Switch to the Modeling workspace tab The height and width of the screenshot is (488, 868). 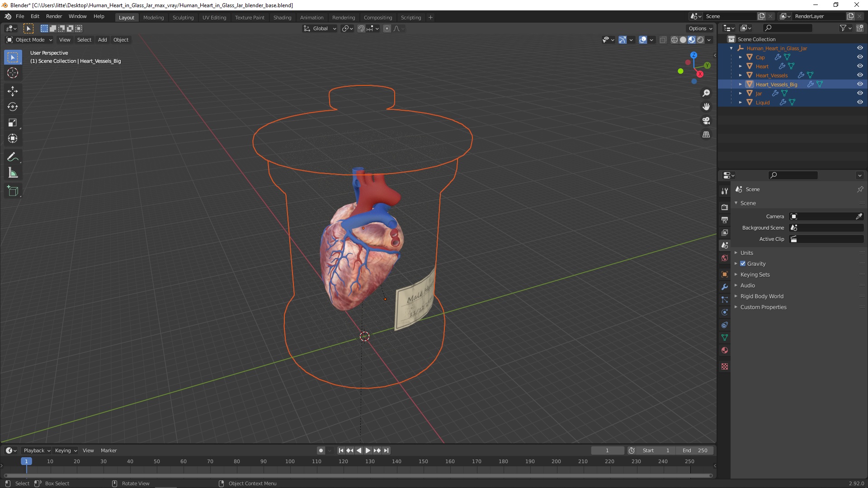click(153, 17)
